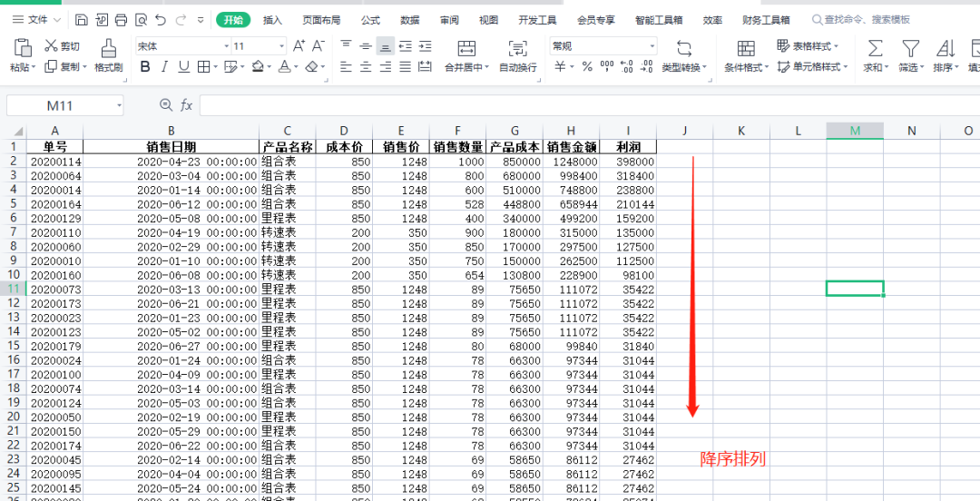The width and height of the screenshot is (980, 501).
Task: Open the Developer Tools (开发工具) tab
Action: pos(537,20)
